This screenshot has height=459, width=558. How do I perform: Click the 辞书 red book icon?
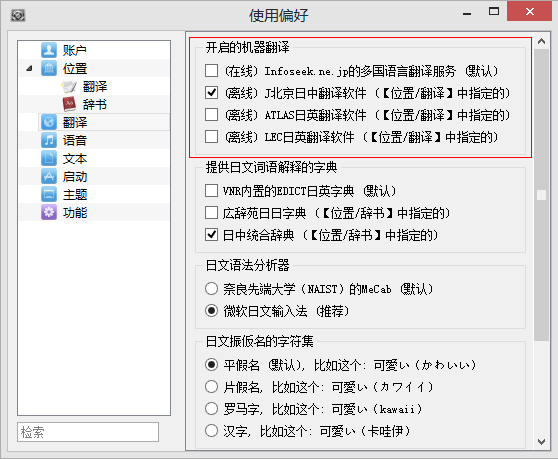tap(69, 104)
